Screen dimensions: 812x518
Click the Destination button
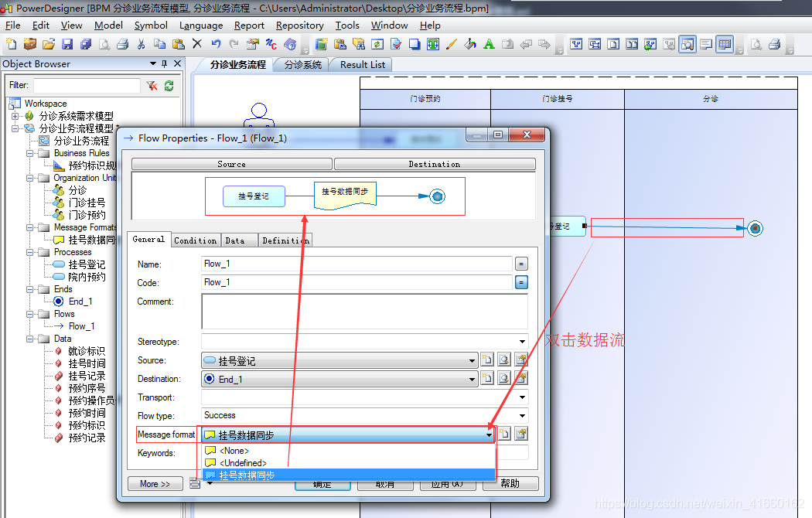(435, 164)
